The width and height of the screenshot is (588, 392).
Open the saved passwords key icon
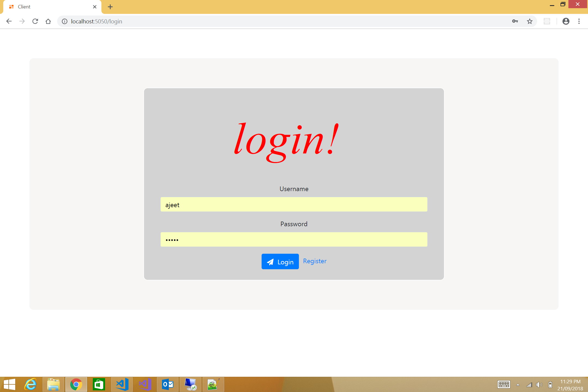(515, 21)
